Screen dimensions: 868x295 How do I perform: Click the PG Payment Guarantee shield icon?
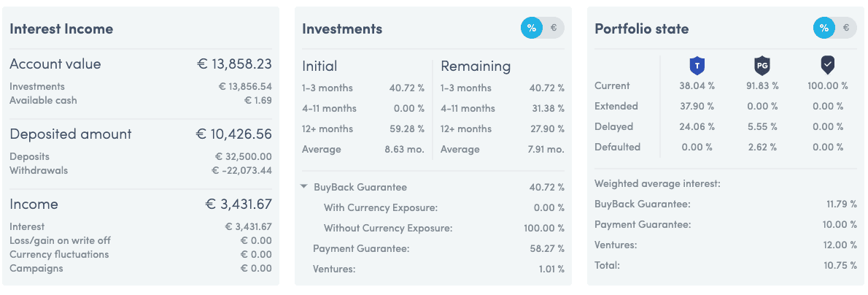click(762, 66)
